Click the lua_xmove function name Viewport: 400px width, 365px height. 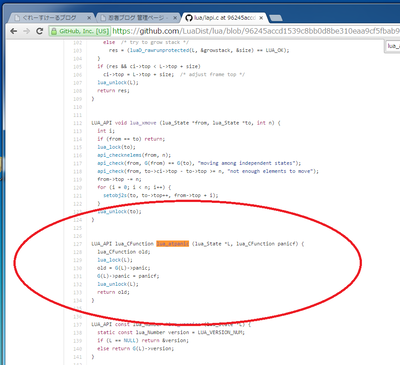pos(143,123)
